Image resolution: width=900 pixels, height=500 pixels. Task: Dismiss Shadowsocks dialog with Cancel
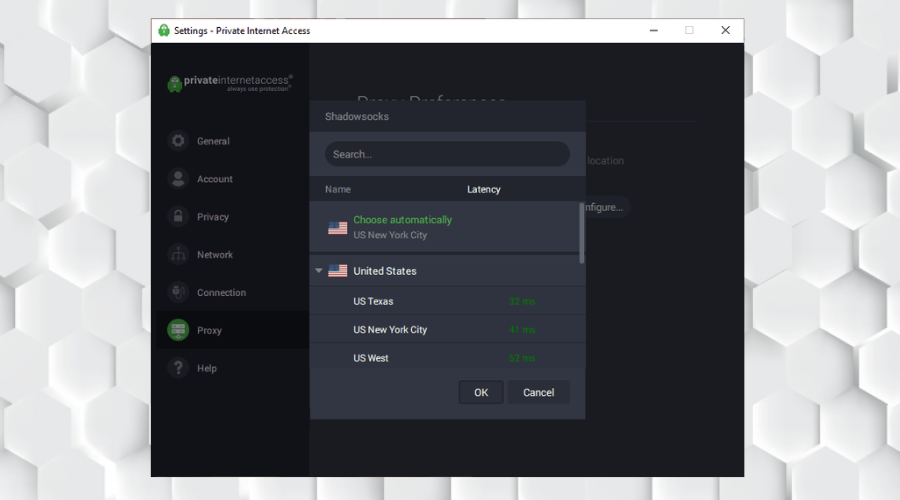click(x=538, y=393)
